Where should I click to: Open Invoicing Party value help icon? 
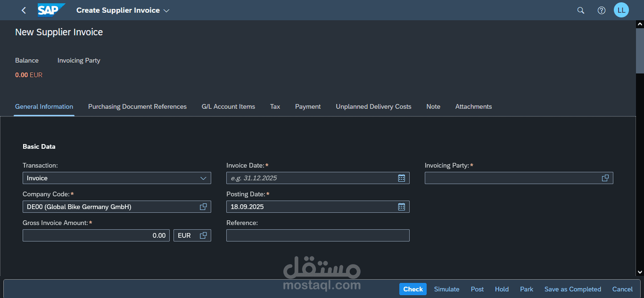click(x=605, y=178)
